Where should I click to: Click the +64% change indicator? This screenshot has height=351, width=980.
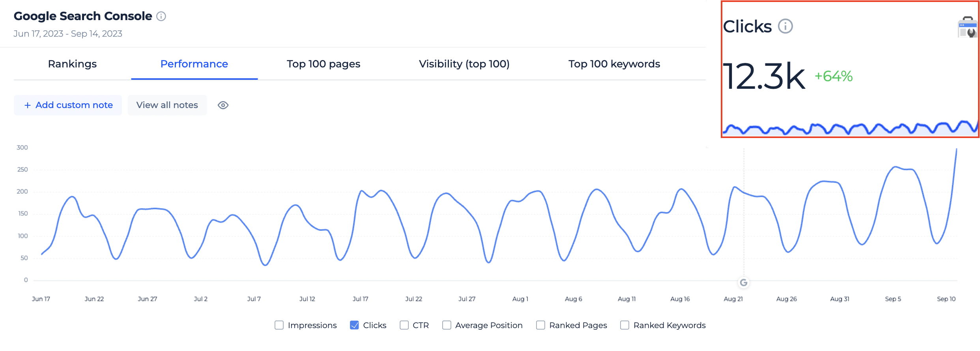click(834, 76)
